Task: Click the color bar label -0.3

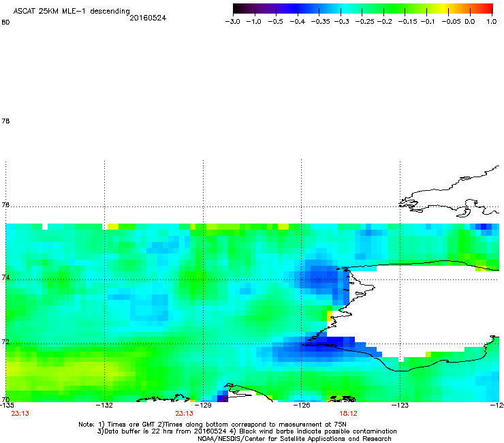Action: point(341,22)
